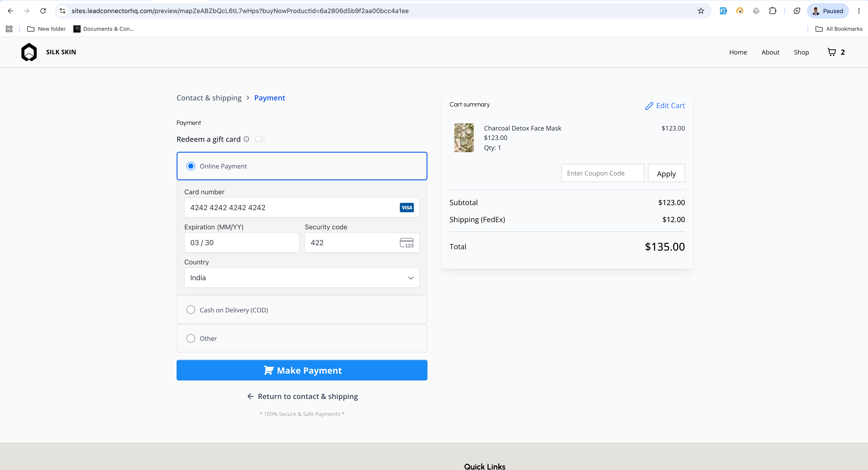Image resolution: width=868 pixels, height=470 pixels.
Task: Click the cart count number 2
Action: 842,52
